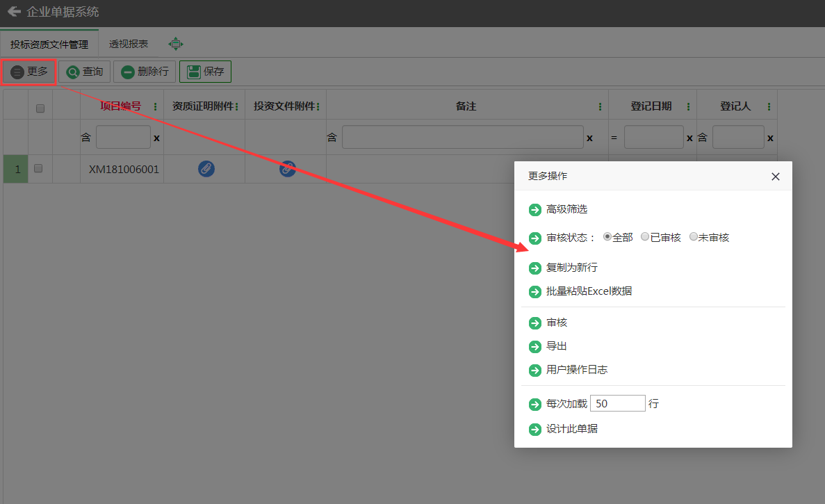Viewport: 825px width, 504px height.
Task: Open 设计此单据
Action: (571, 429)
